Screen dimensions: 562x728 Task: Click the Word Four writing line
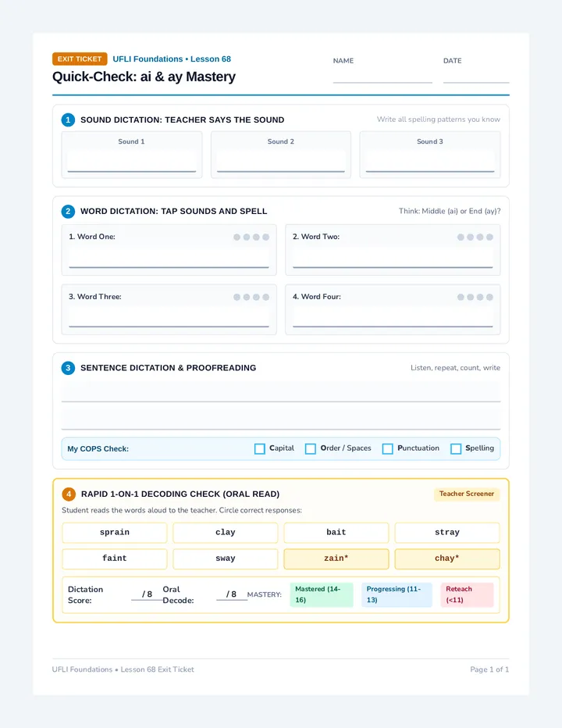[x=393, y=317]
